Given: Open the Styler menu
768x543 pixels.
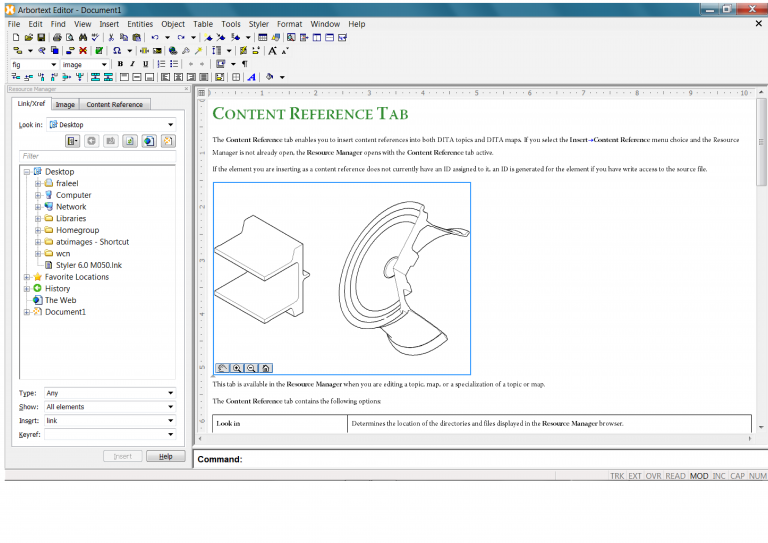Looking at the screenshot, I should (259, 23).
